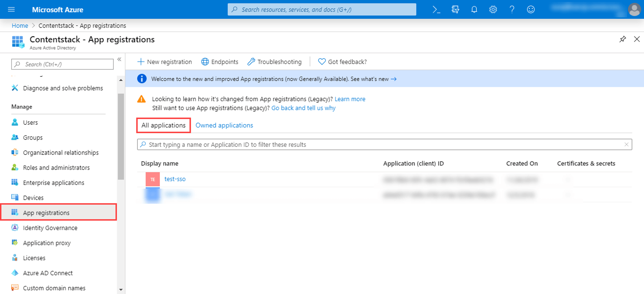Click the Devices icon in sidebar
This screenshot has width=644, height=294.
click(x=15, y=197)
